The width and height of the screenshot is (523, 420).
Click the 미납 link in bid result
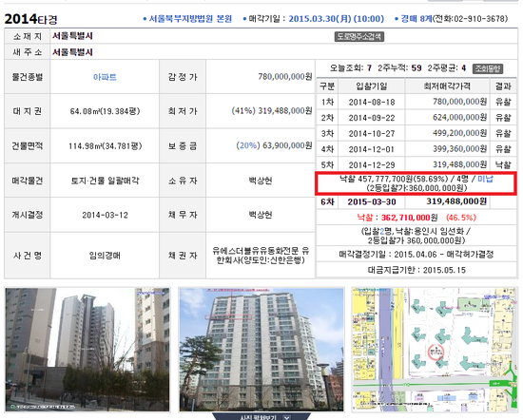(485, 179)
